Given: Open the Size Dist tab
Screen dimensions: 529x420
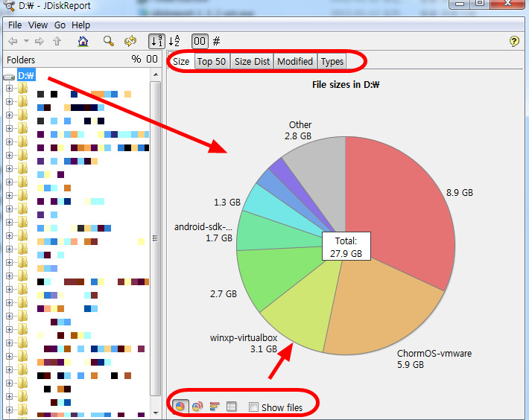Looking at the screenshot, I should tap(252, 61).
